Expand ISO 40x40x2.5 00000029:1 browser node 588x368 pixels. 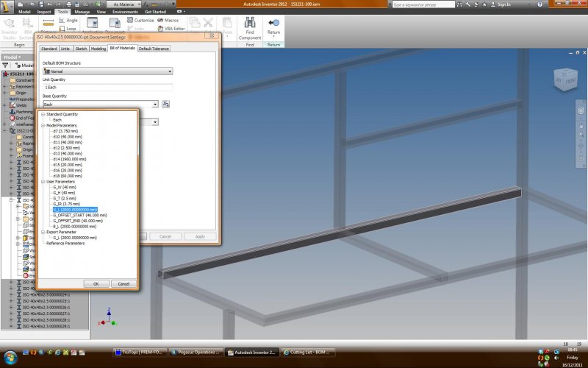coord(11,326)
